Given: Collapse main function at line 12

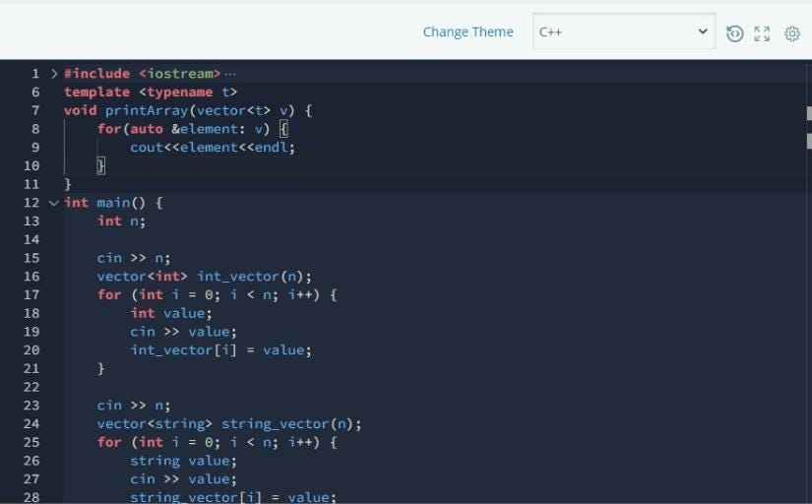Looking at the screenshot, I should pyautogui.click(x=54, y=203).
